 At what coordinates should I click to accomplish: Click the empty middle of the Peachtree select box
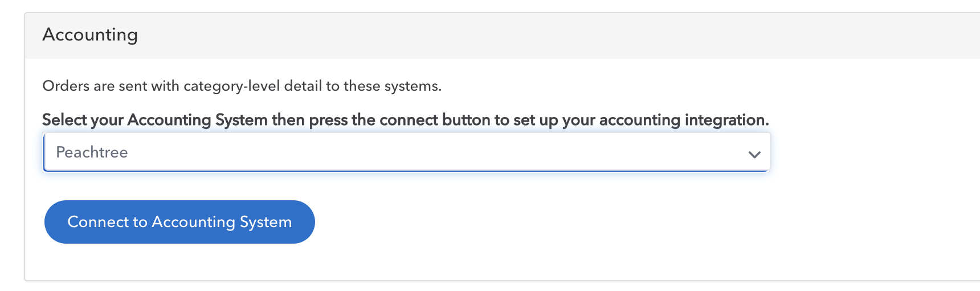coord(433,152)
